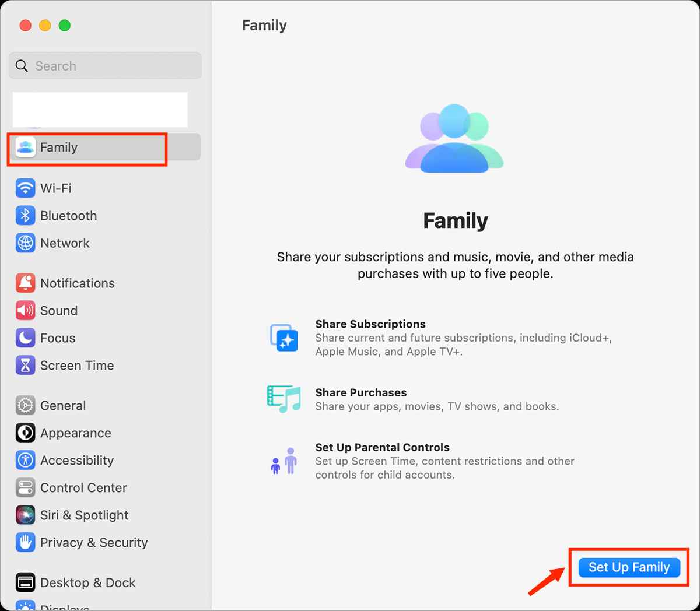Click the Privacy & Security hand icon
This screenshot has width=700, height=611.
coord(25,543)
